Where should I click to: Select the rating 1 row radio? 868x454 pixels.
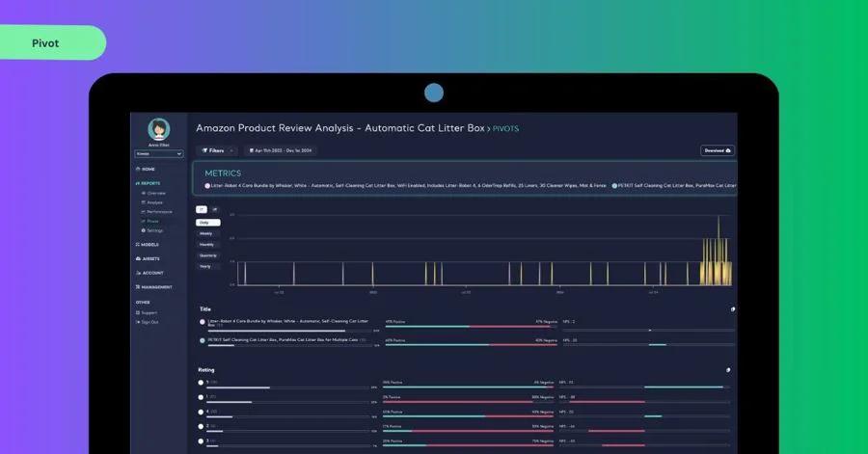201,397
